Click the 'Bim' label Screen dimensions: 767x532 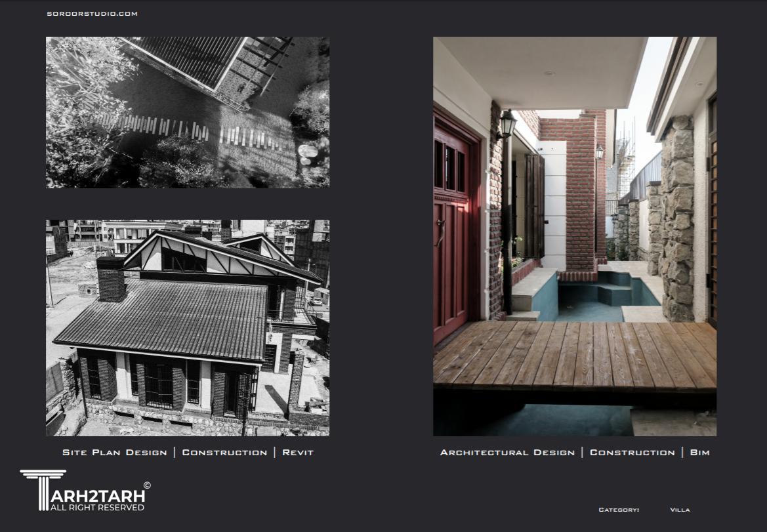pyautogui.click(x=699, y=453)
